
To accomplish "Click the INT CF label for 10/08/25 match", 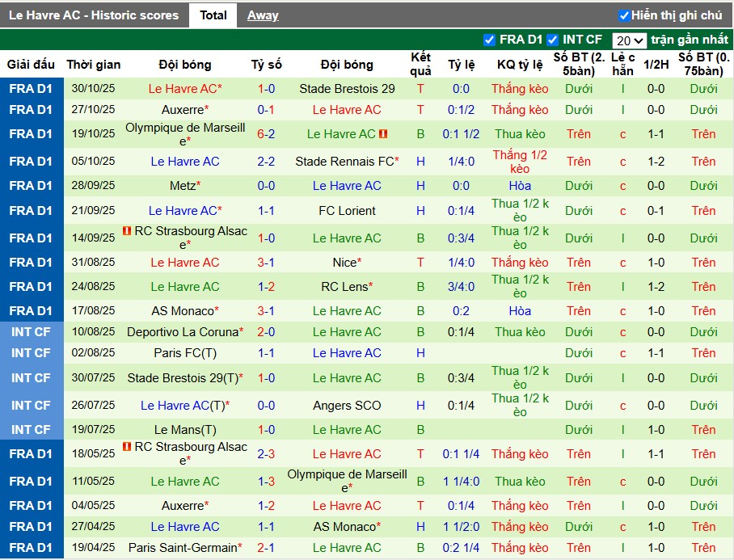I will tap(32, 332).
